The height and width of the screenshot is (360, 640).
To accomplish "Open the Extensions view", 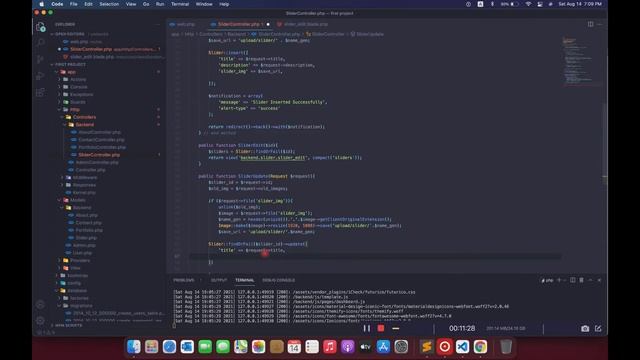I will click(x=40, y=93).
